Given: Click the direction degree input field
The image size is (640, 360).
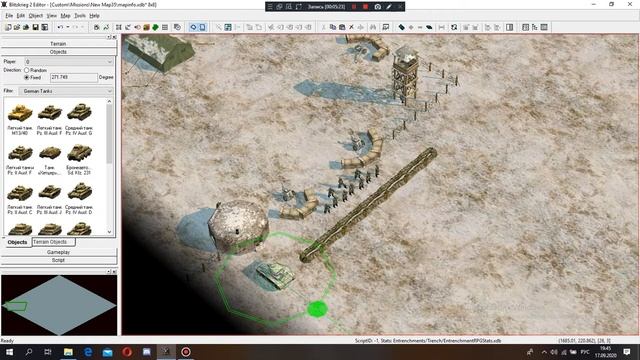Looking at the screenshot, I should pos(74,77).
